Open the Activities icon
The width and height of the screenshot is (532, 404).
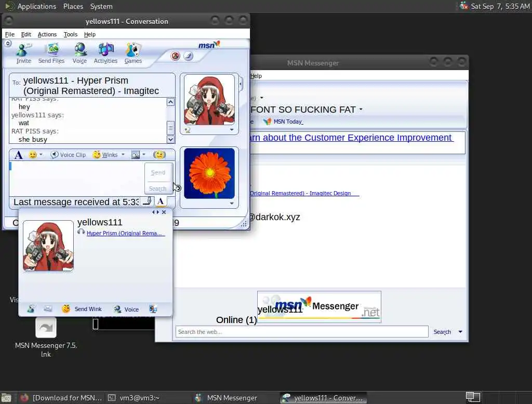(x=105, y=53)
